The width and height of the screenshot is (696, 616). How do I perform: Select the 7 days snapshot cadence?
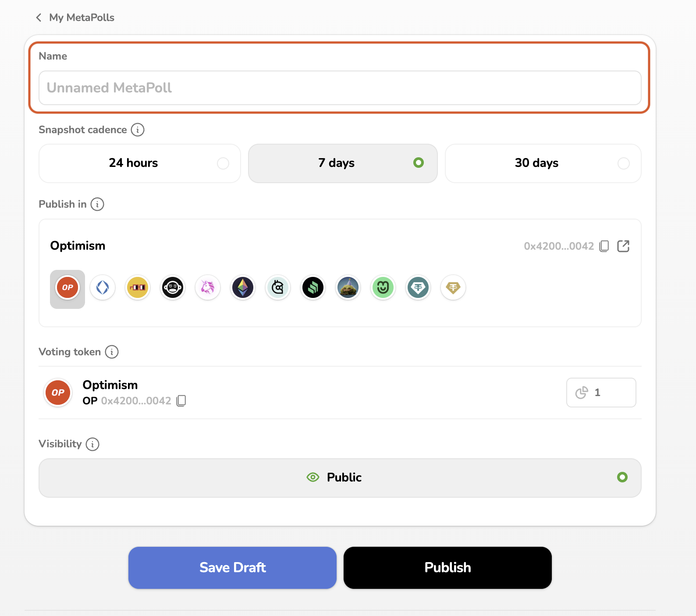pos(343,163)
